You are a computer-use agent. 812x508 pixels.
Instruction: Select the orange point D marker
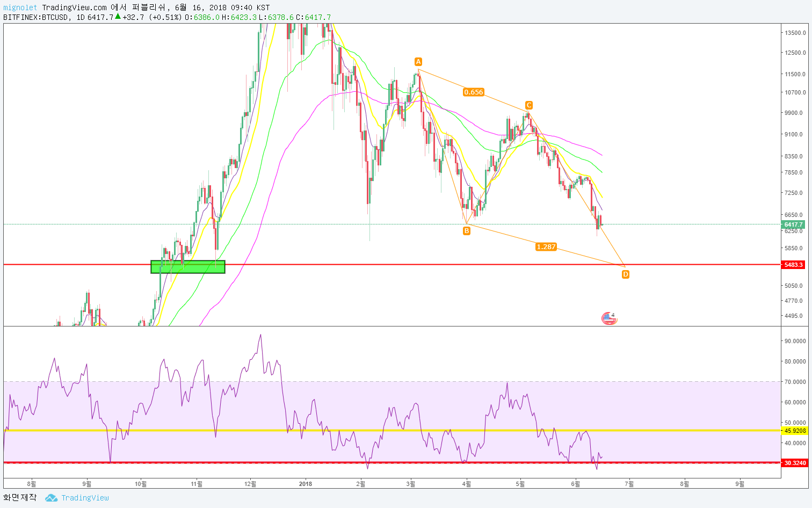click(x=626, y=274)
